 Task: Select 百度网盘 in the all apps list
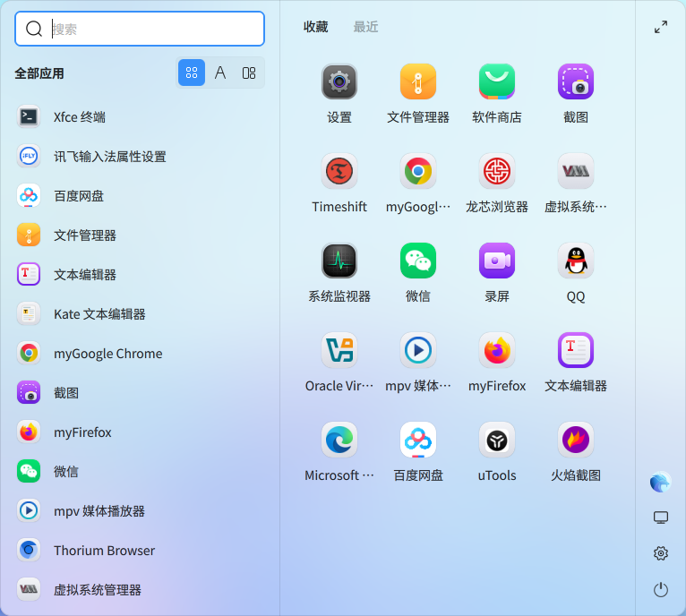[140, 195]
